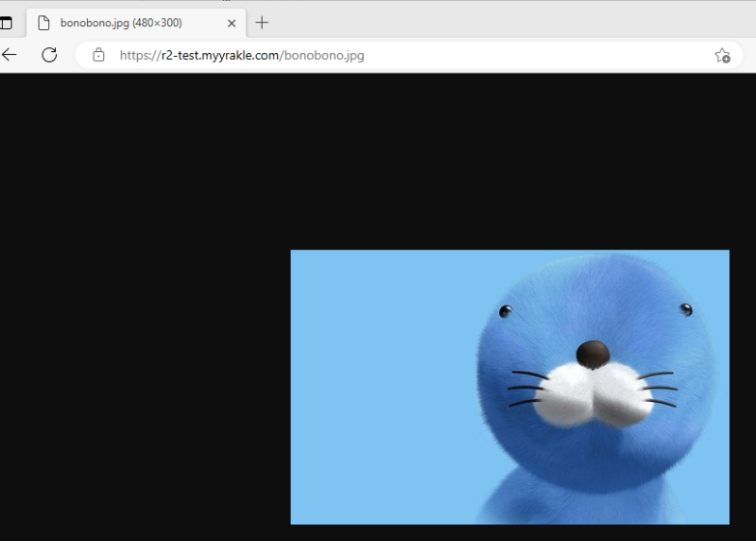
Task: Click the address bar URL text
Action: pos(241,55)
